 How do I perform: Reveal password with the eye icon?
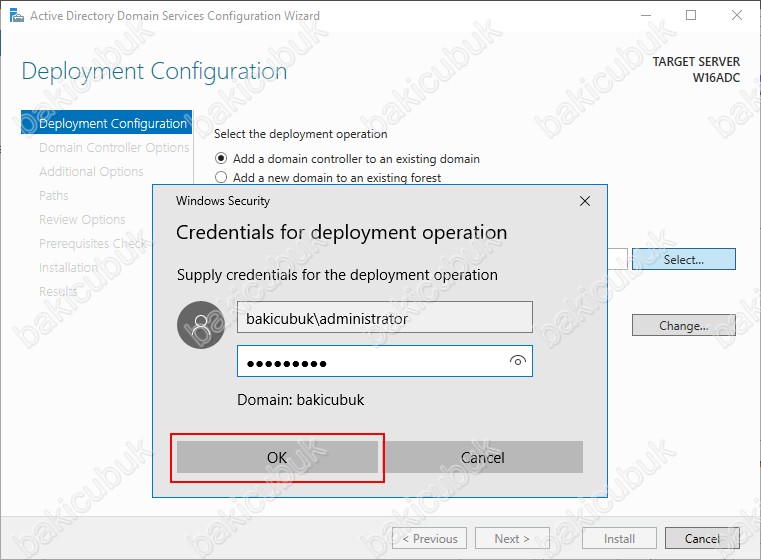coord(517,361)
